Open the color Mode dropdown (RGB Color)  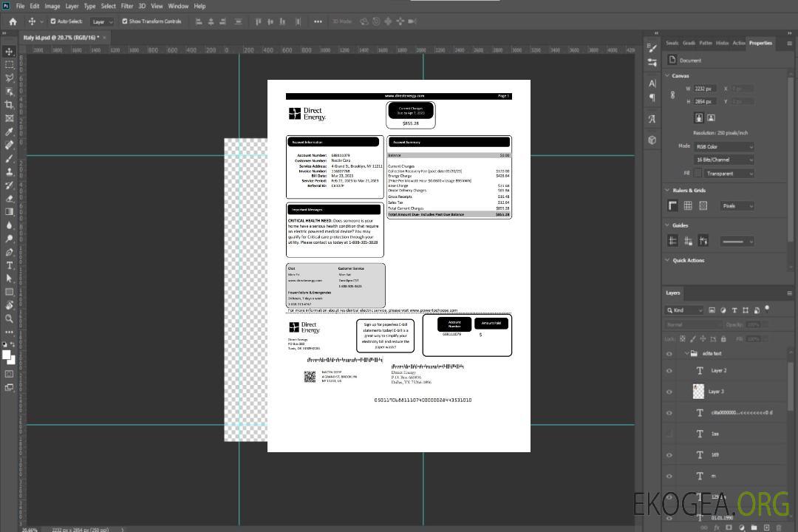click(x=723, y=146)
